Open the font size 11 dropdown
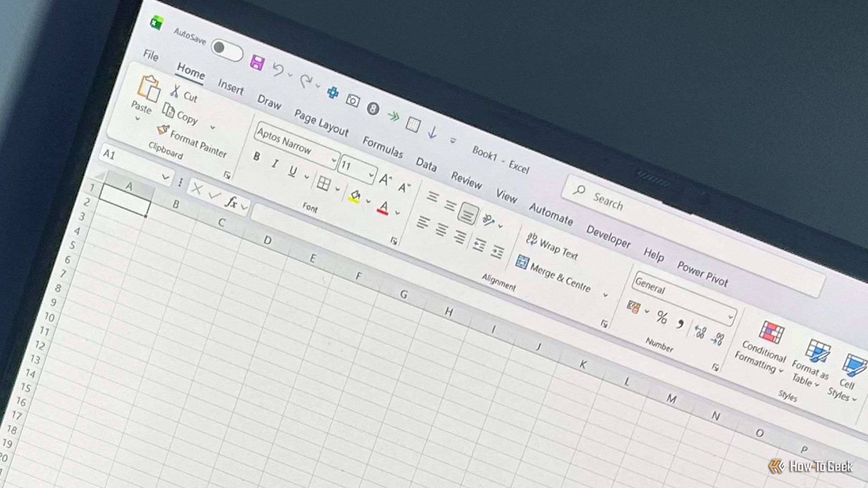The height and width of the screenshot is (488, 868). [371, 175]
